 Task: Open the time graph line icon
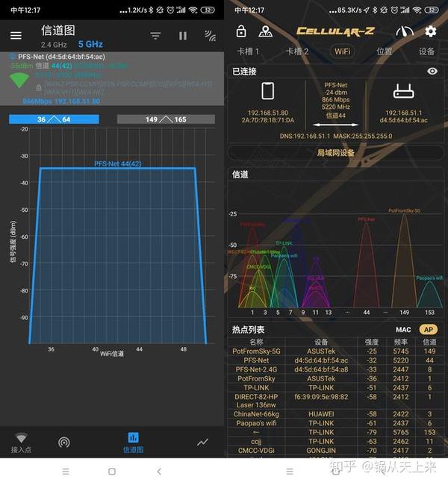(202, 442)
